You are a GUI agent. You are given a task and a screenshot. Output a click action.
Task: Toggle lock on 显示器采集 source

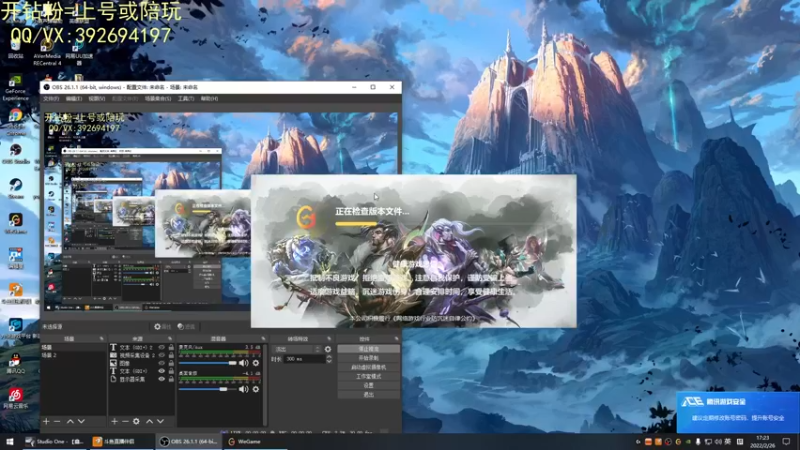tap(171, 379)
